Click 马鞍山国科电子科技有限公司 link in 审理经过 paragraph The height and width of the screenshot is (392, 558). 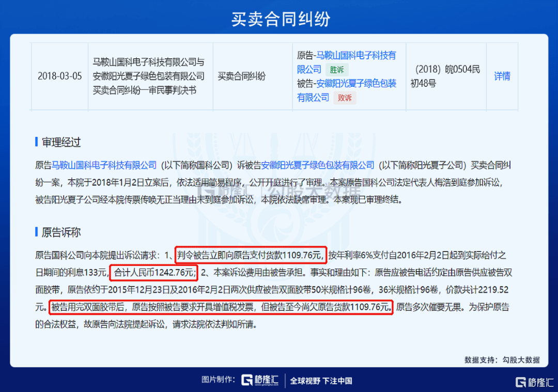(104, 165)
